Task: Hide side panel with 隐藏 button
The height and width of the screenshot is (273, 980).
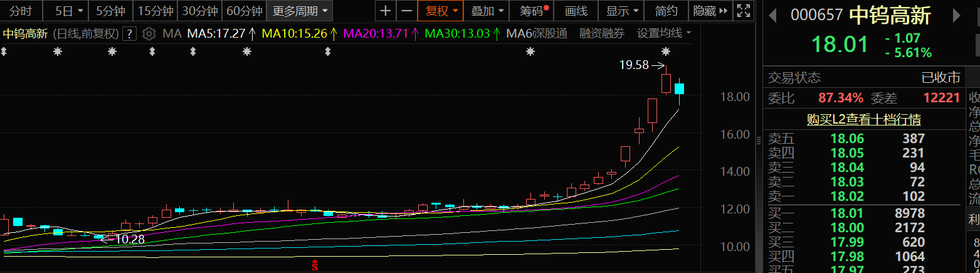Action: 709,11
